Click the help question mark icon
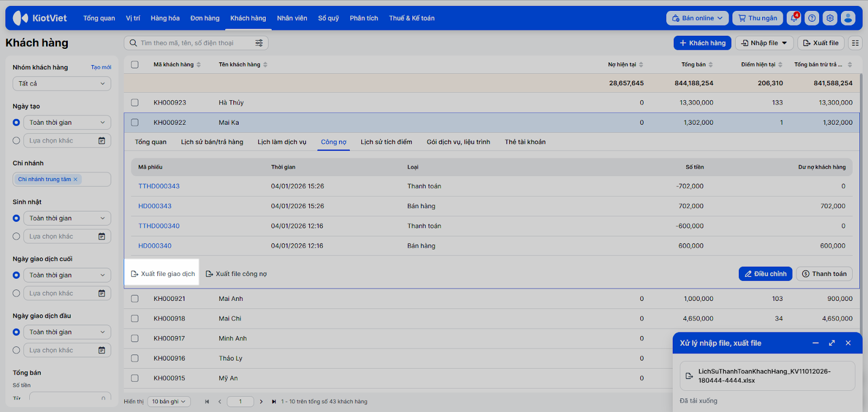 [x=812, y=18]
